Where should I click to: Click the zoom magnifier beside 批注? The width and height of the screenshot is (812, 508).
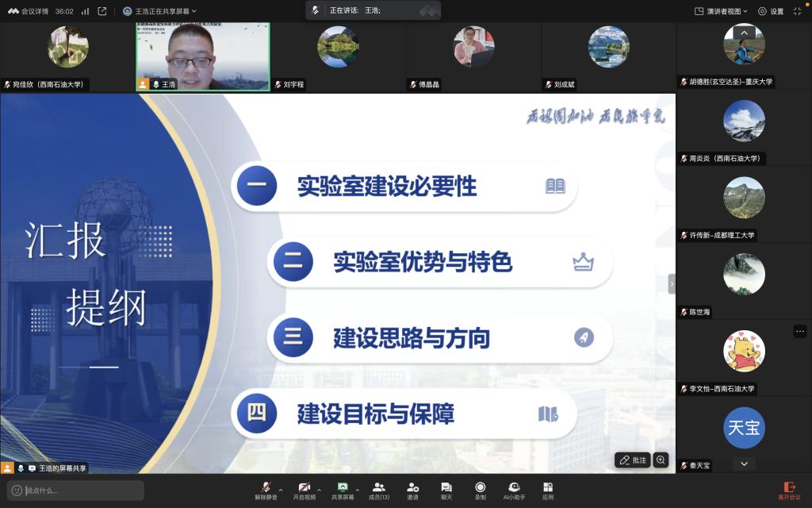pyautogui.click(x=661, y=460)
